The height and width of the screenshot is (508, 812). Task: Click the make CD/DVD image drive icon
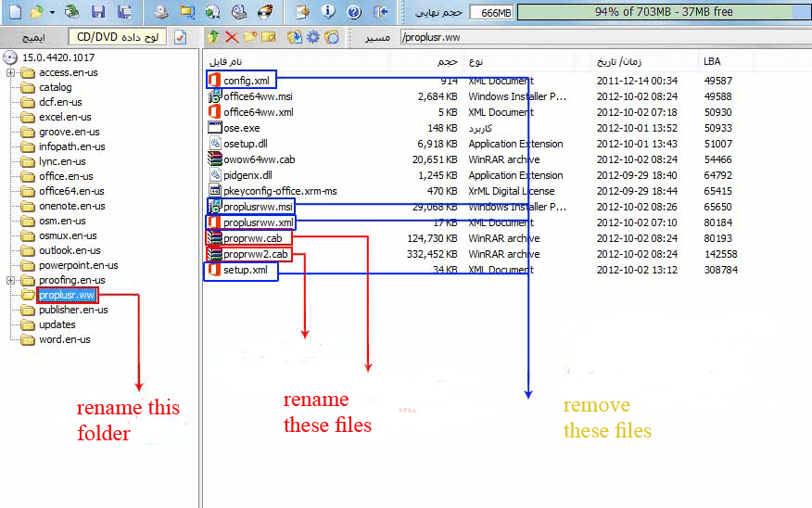click(161, 11)
